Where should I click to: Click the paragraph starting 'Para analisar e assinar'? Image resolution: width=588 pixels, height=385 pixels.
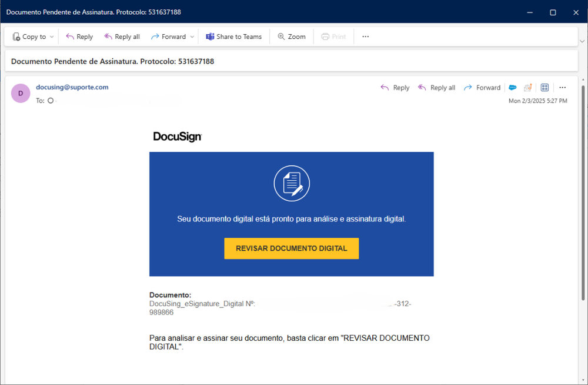click(289, 342)
